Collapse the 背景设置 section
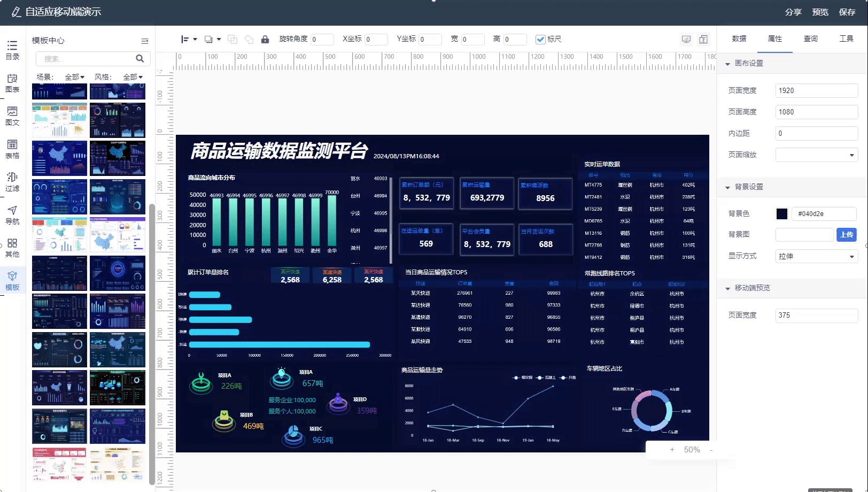The width and height of the screenshot is (868, 492). 727,187
